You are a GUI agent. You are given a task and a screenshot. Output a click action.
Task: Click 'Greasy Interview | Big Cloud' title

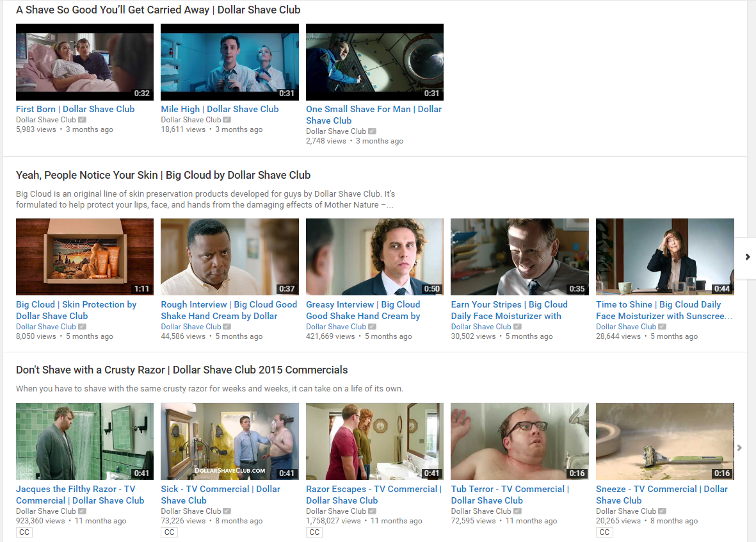[363, 310]
